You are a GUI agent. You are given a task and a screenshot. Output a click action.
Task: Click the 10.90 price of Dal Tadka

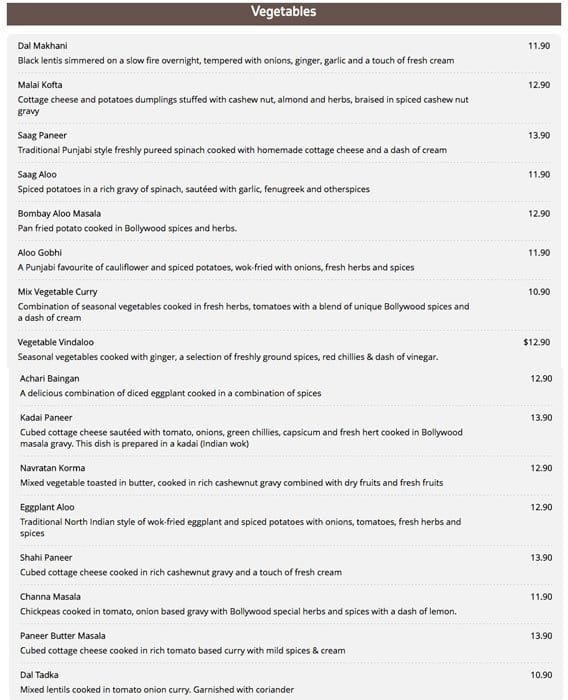coord(541,675)
